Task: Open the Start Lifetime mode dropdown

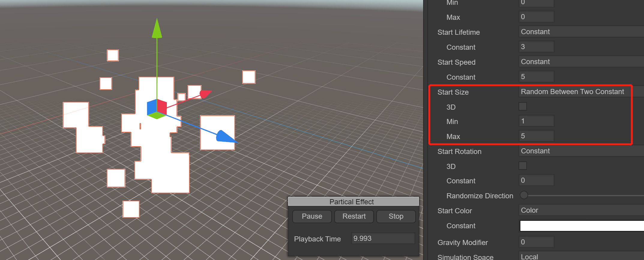Action: click(581, 32)
